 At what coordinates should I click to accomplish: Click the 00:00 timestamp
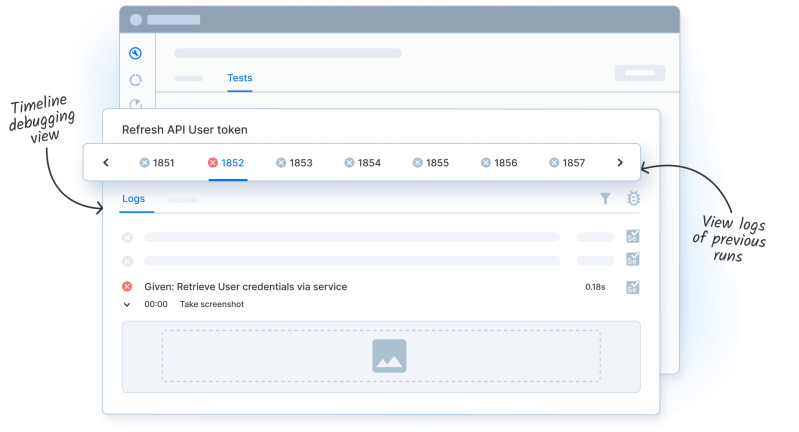[x=156, y=304]
